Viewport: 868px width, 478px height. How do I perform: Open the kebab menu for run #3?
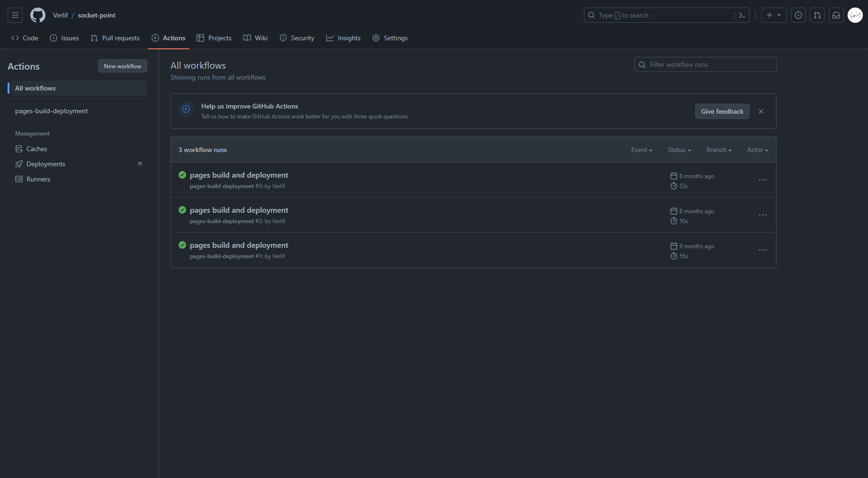point(762,180)
